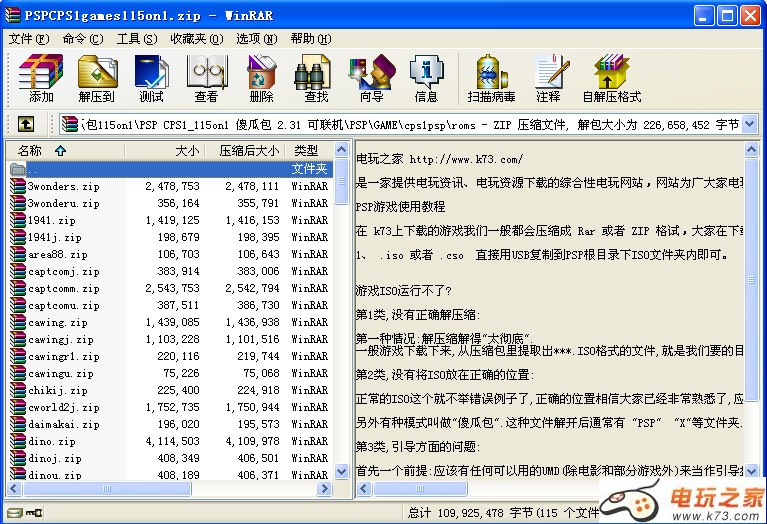Open the 查找 (Find) tool
The width and height of the screenshot is (767, 524).
[316, 78]
